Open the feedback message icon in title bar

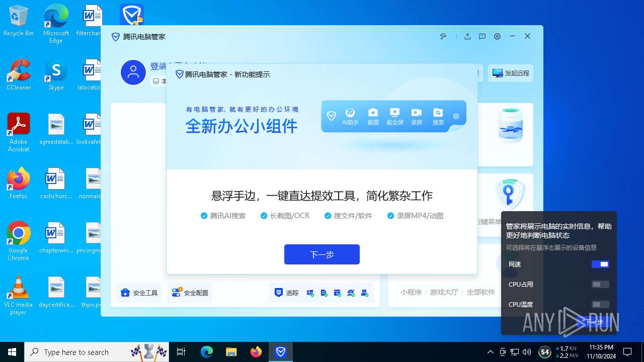(x=482, y=36)
